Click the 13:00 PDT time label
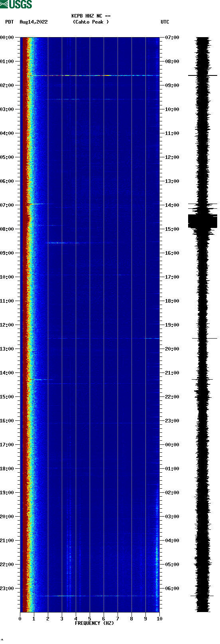220x644 pixels. (7, 349)
